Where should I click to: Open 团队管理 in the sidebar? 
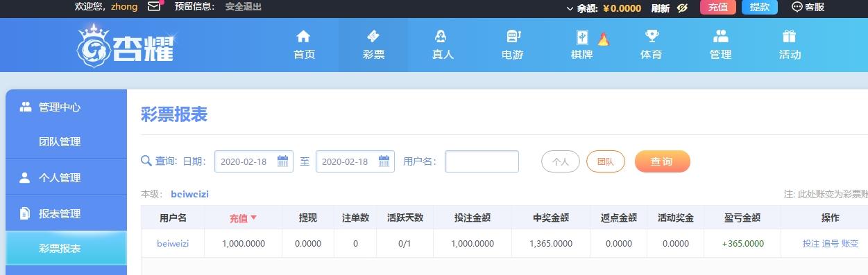click(x=60, y=142)
